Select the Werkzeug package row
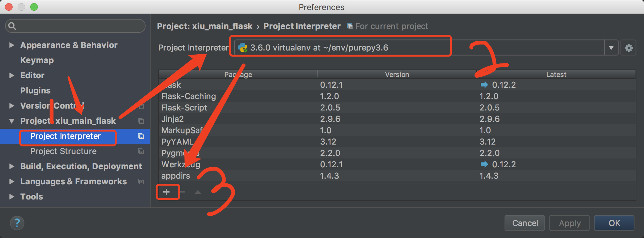Image resolution: width=644 pixels, height=238 pixels. (397, 164)
